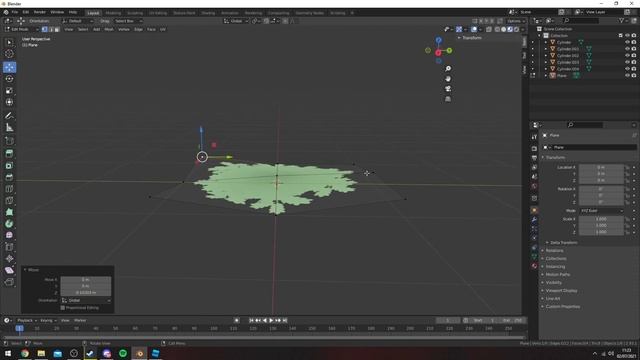Image resolution: width=640 pixels, height=360 pixels.
Task: Click the Location X field in properties
Action: coord(601,167)
